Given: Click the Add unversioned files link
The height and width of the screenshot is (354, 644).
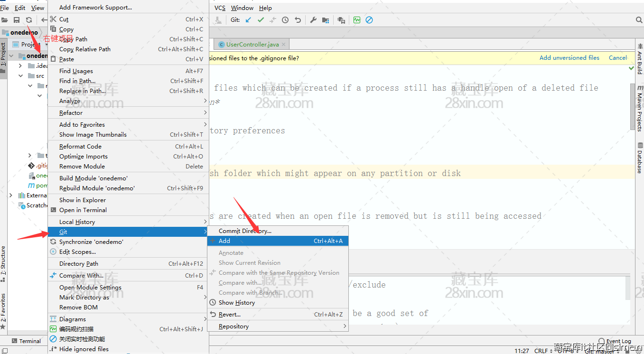Looking at the screenshot, I should point(569,58).
